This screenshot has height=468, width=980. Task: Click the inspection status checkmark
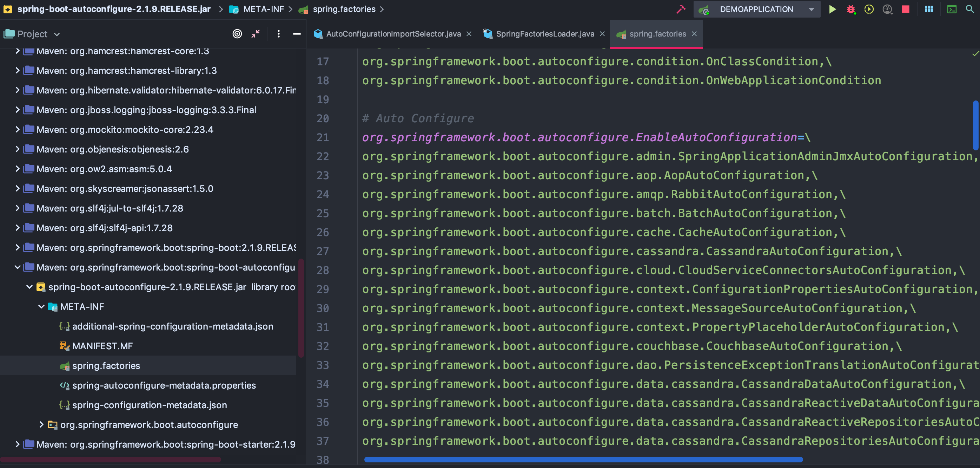(975, 54)
